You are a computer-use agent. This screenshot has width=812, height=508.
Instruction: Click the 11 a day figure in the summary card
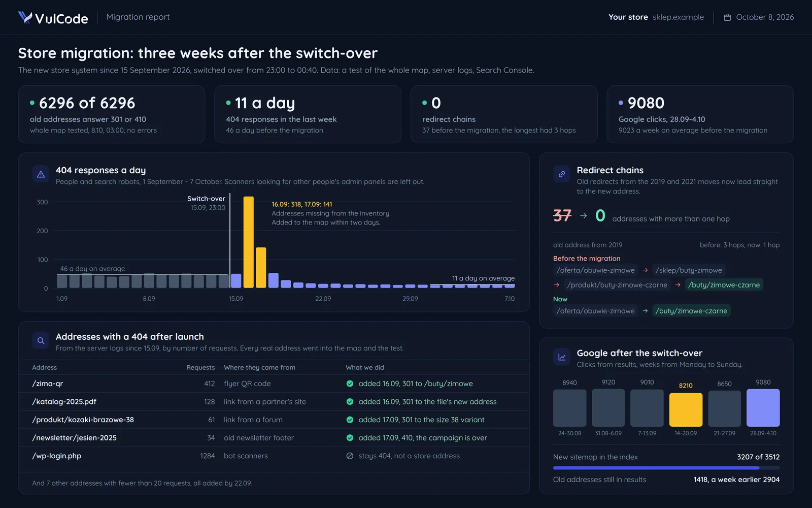[265, 103]
